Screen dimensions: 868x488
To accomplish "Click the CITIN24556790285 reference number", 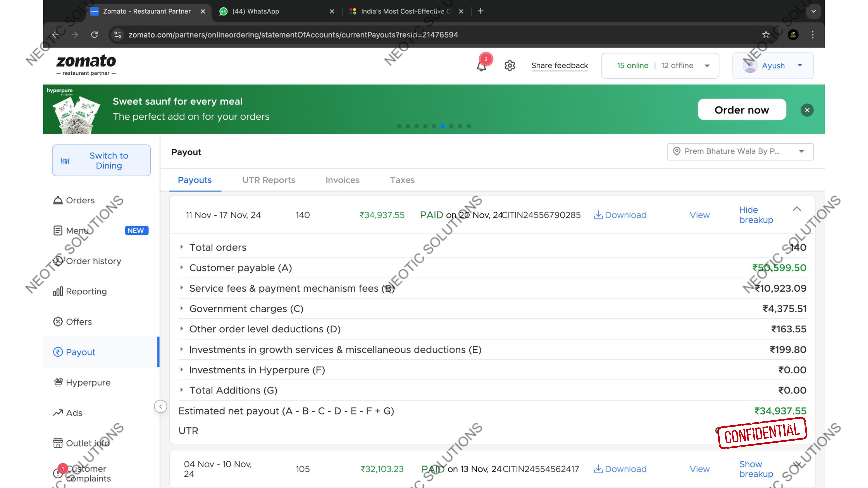I will (x=541, y=215).
